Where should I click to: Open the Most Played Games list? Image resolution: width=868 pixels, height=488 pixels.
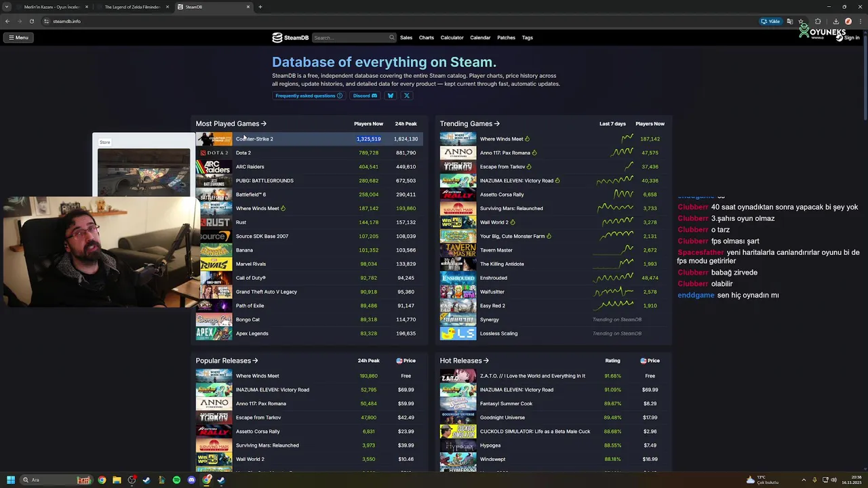pos(231,123)
